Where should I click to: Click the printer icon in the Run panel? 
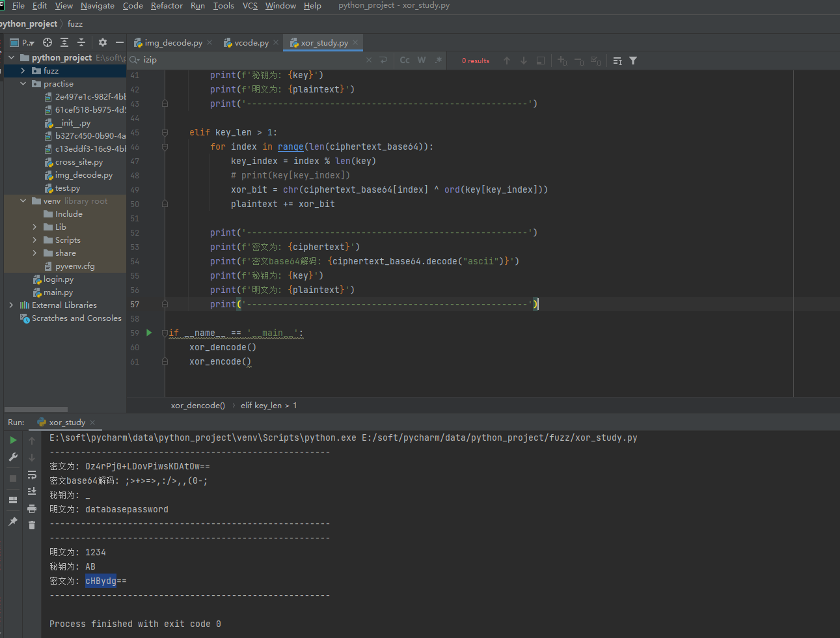click(x=32, y=508)
